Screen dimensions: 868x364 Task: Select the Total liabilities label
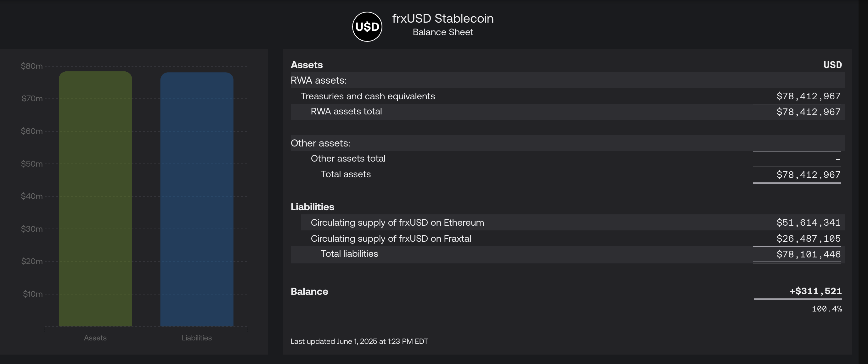coord(349,254)
